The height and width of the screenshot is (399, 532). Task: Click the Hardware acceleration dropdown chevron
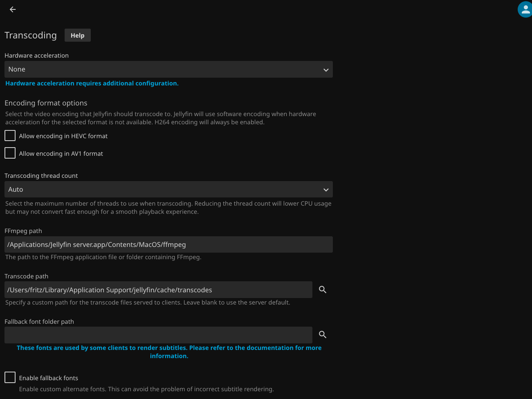coord(326,70)
